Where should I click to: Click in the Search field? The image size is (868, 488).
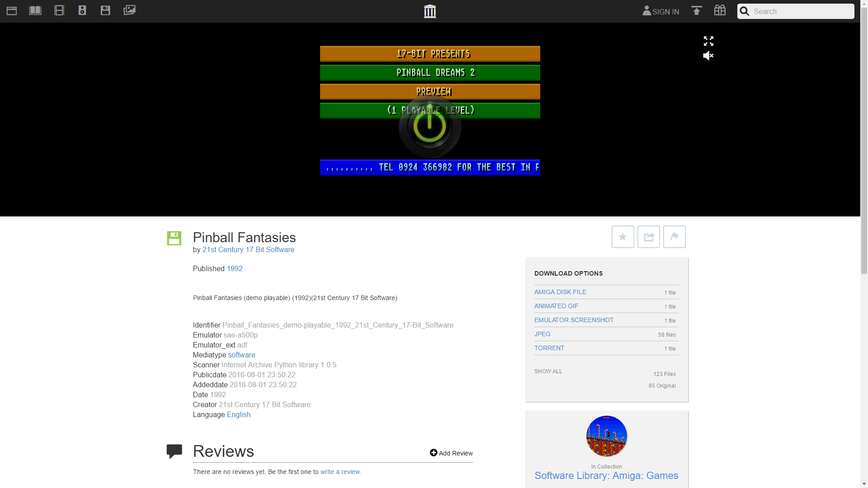[800, 11]
